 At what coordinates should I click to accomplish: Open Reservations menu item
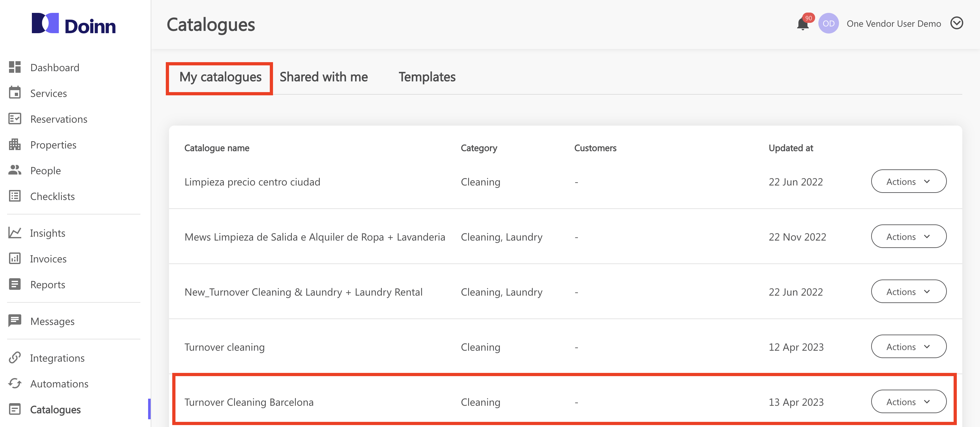pos(59,119)
